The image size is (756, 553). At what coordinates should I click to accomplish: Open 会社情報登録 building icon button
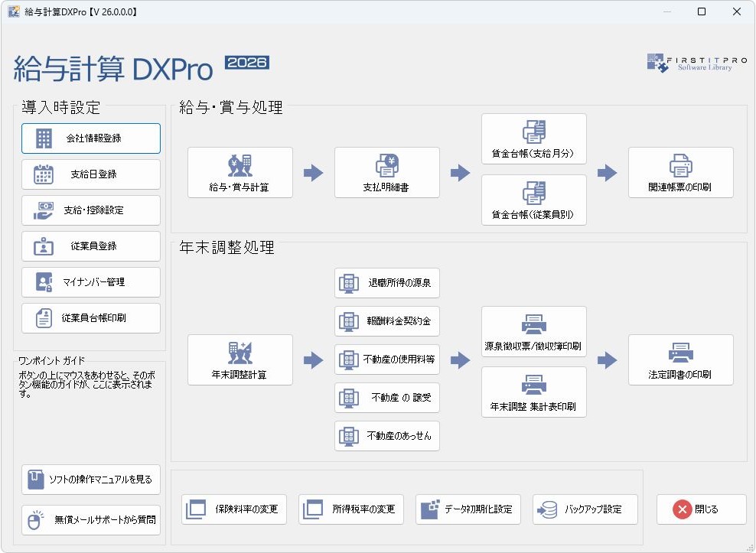[x=44, y=138]
